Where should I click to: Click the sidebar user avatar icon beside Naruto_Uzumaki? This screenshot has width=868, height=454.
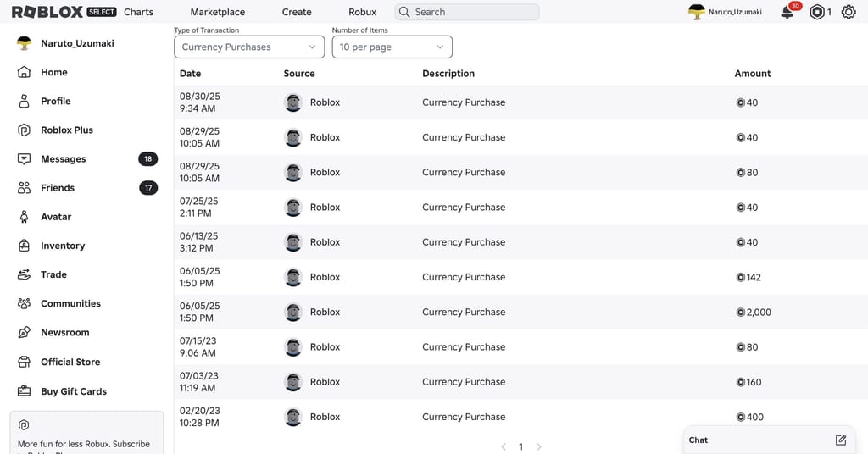tap(24, 43)
